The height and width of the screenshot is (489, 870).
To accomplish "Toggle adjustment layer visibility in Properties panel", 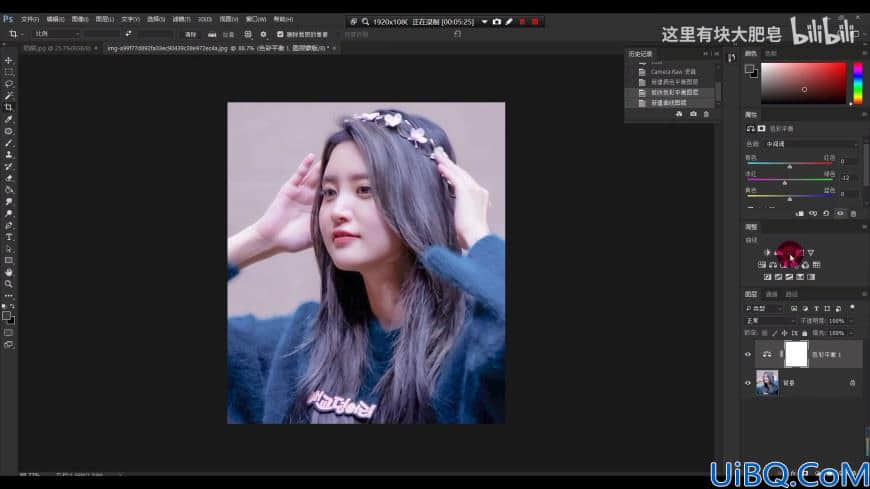I will (x=840, y=214).
